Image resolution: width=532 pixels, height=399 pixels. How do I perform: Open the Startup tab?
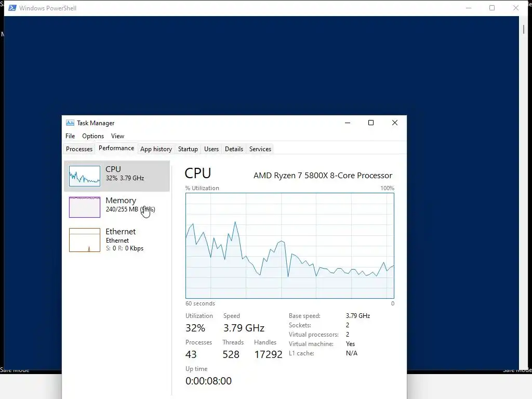point(188,149)
